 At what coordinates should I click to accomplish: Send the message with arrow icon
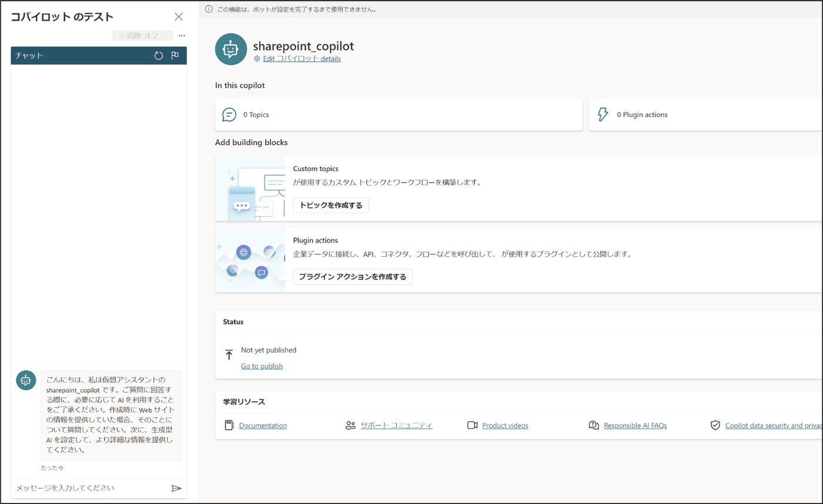pos(176,488)
